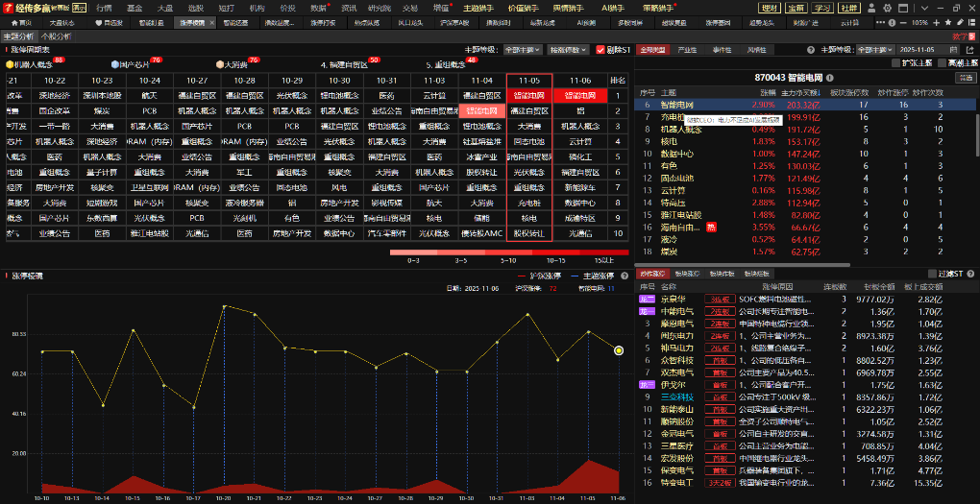
Task: Click the 理财 button in the top bar
Action: click(x=770, y=7)
